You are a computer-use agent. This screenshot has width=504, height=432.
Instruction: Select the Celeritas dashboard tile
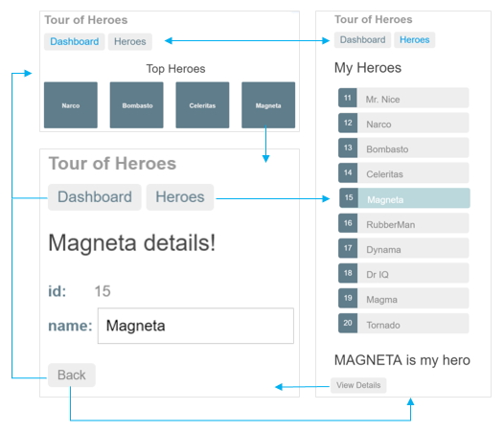pos(202,105)
